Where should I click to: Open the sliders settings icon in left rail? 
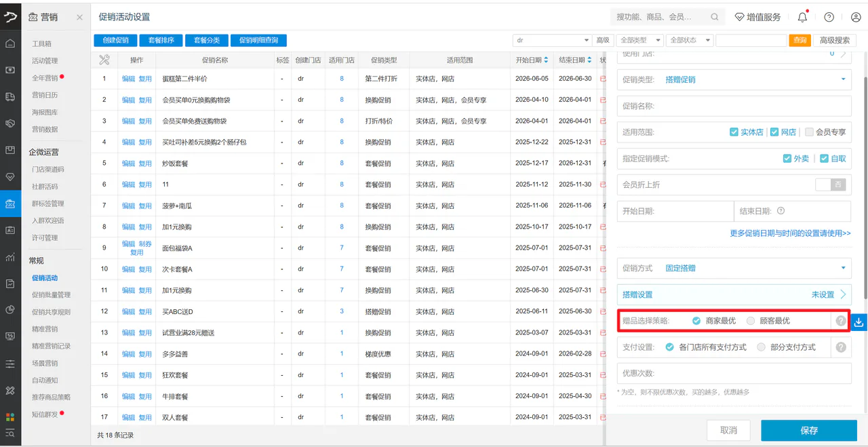10,364
